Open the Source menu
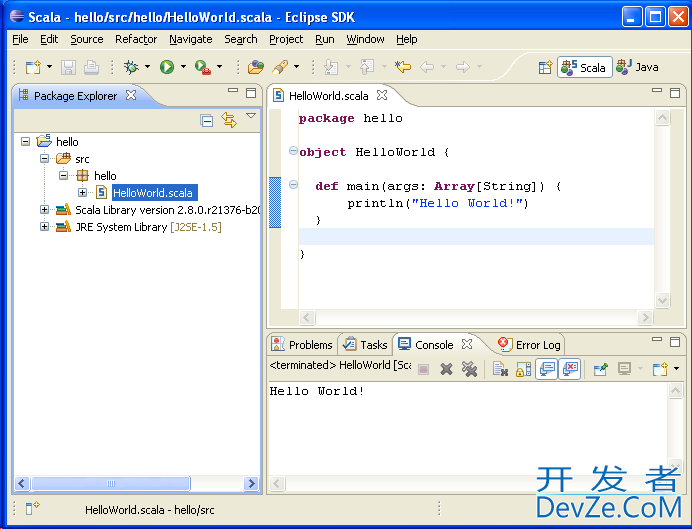Viewport: 692px width, 529px height. click(x=86, y=39)
